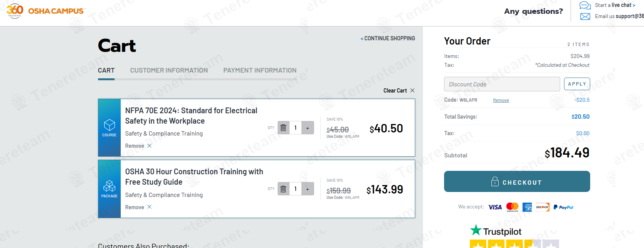Click into the Discount Code field
644x248 pixels.
click(502, 84)
